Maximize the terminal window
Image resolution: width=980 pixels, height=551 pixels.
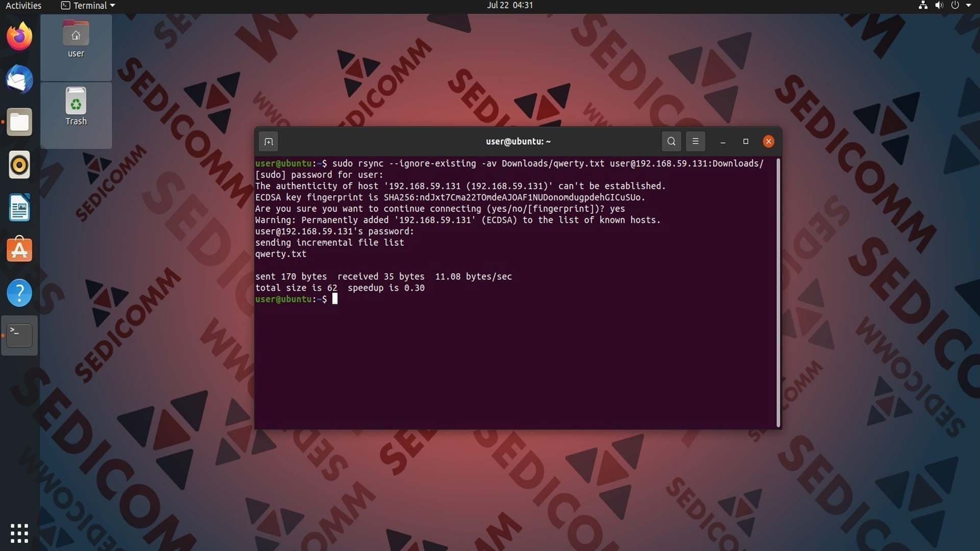point(746,141)
